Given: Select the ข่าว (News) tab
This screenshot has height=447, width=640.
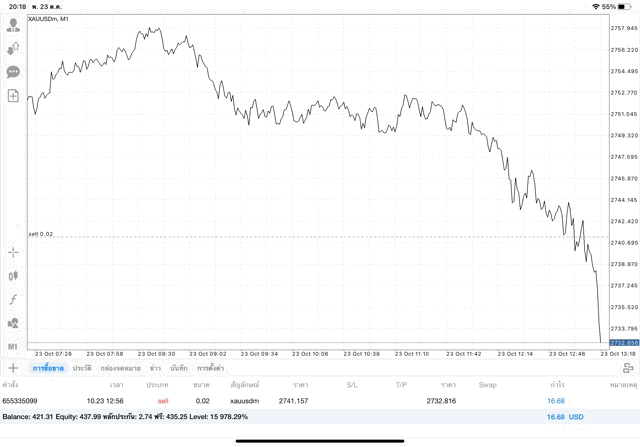Looking at the screenshot, I should click(x=155, y=368).
